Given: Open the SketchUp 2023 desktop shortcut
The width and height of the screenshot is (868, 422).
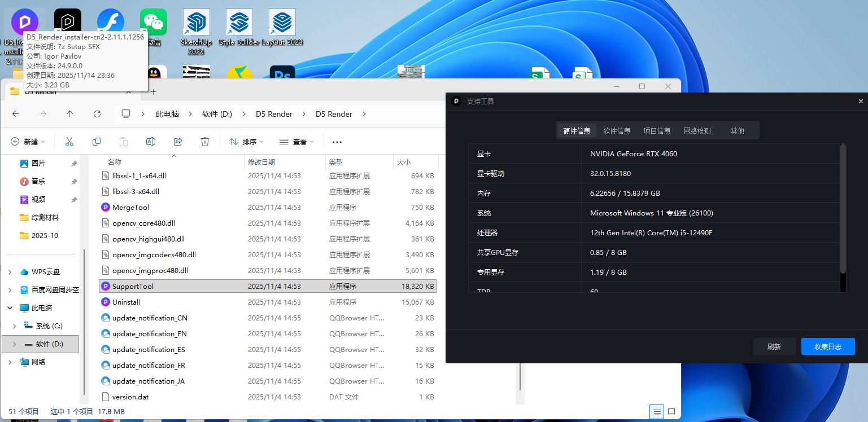Looking at the screenshot, I should coord(196,28).
